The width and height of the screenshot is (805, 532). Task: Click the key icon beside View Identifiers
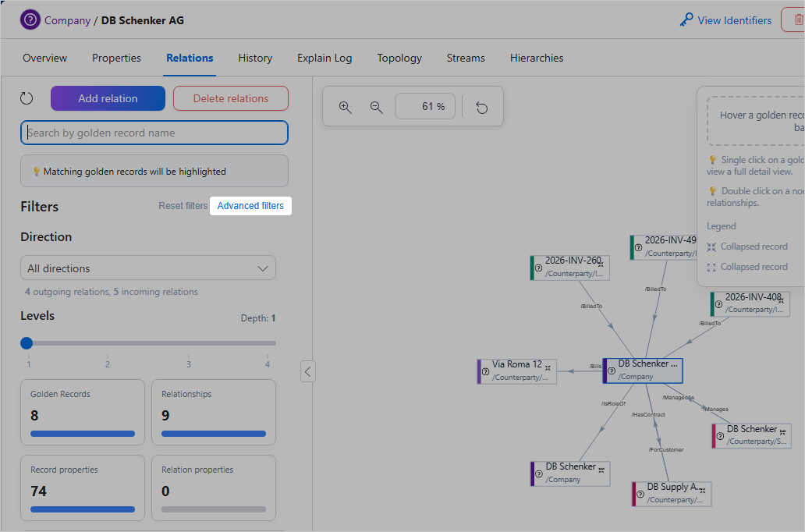tap(686, 20)
